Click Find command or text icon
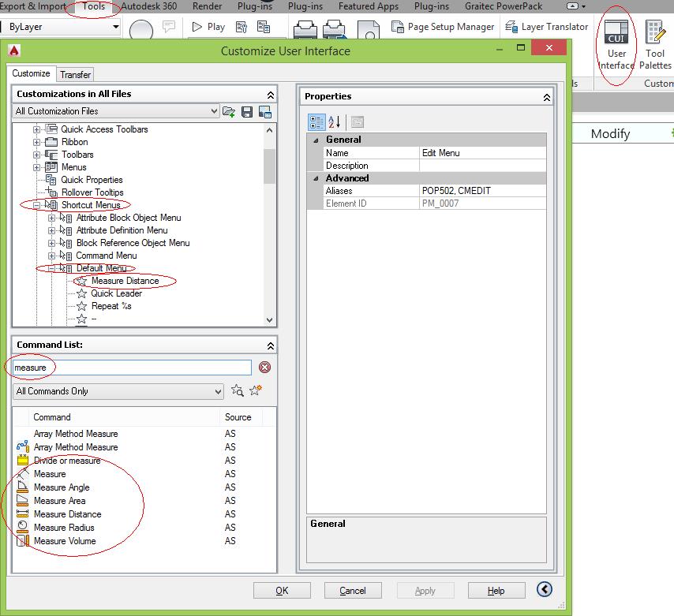This screenshot has width=674, height=616. 238,390
